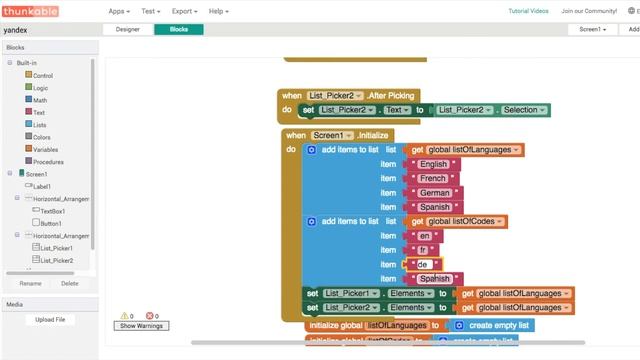The image size is (640, 360).
Task: Click the workspace horizontal scrollbar
Action: click(x=388, y=342)
